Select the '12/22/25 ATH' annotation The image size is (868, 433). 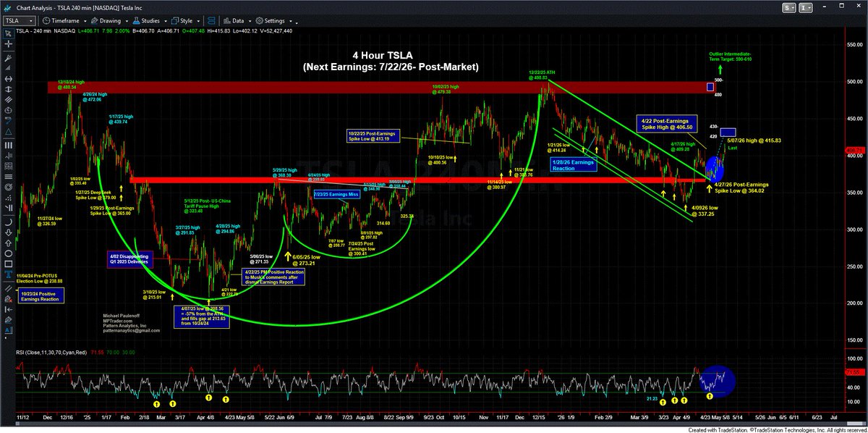[x=543, y=74]
